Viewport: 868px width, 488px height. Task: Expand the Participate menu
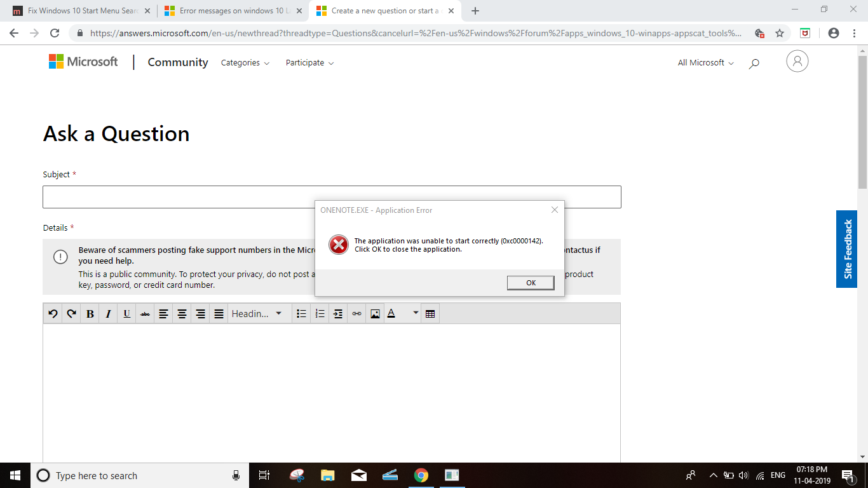(x=309, y=62)
